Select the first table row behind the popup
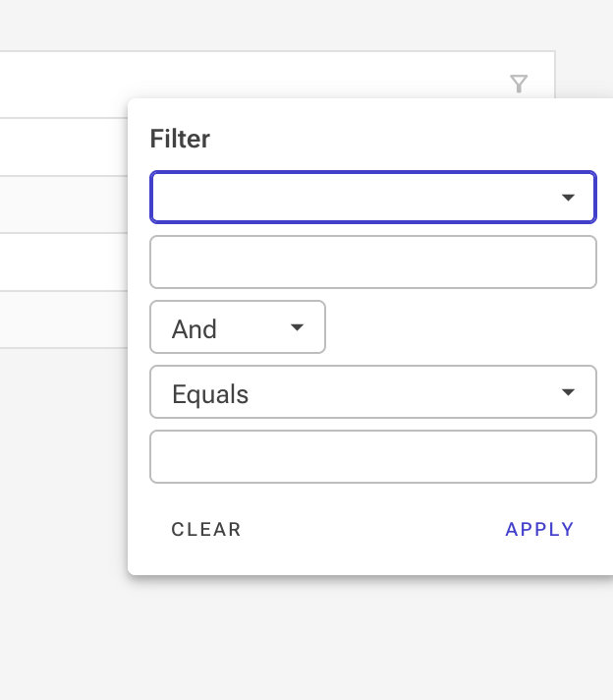 click(x=64, y=146)
